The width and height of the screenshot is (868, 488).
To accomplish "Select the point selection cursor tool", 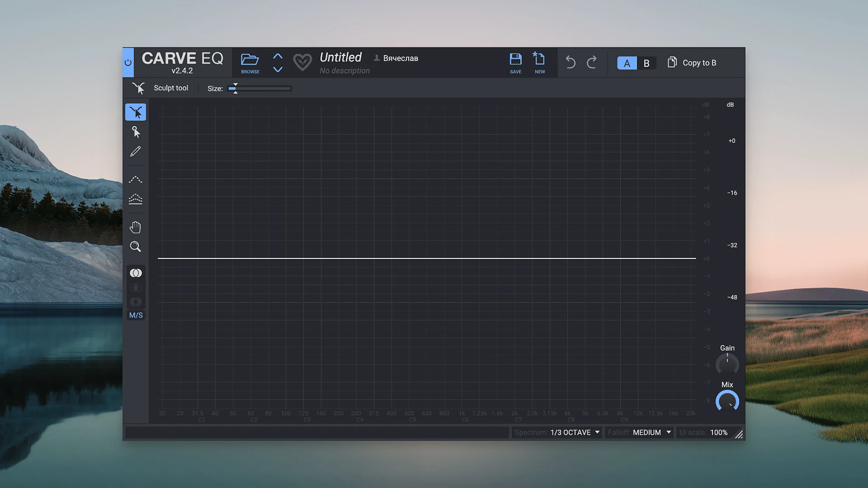I will (136, 132).
